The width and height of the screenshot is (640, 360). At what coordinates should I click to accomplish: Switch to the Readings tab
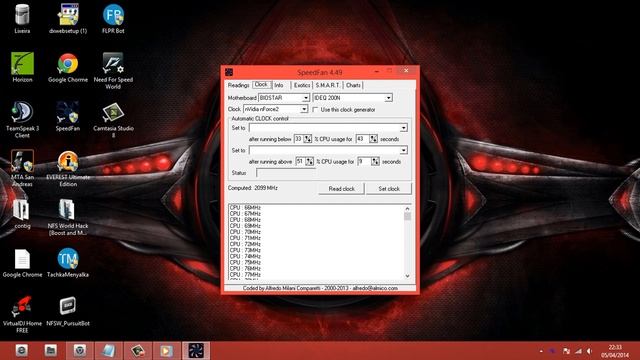238,85
